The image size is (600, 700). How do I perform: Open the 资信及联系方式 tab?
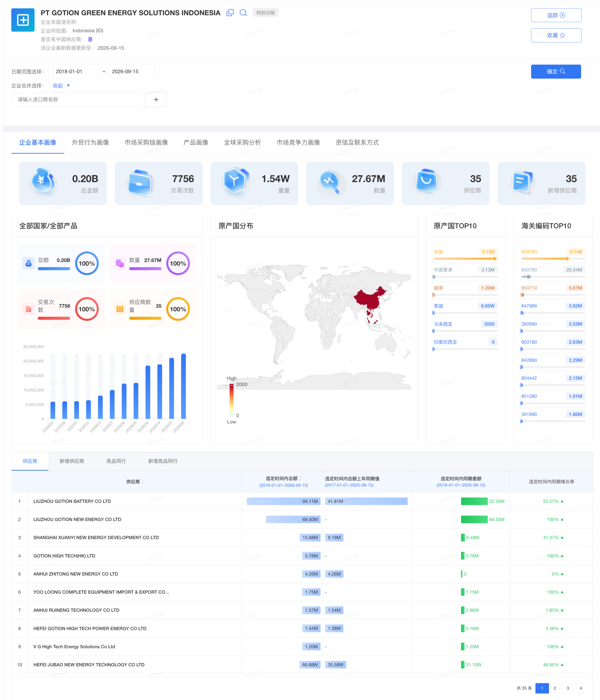(x=357, y=143)
